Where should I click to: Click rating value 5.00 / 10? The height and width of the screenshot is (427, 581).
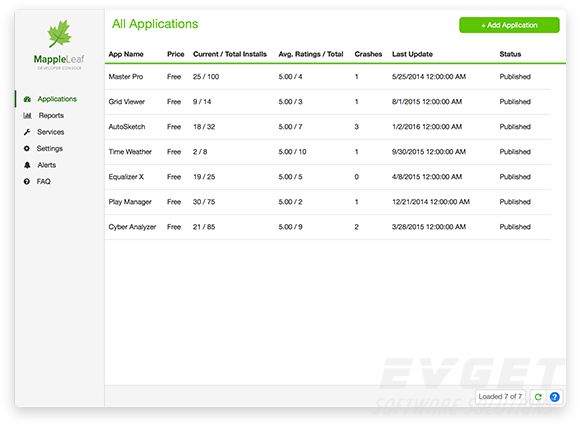(x=292, y=152)
